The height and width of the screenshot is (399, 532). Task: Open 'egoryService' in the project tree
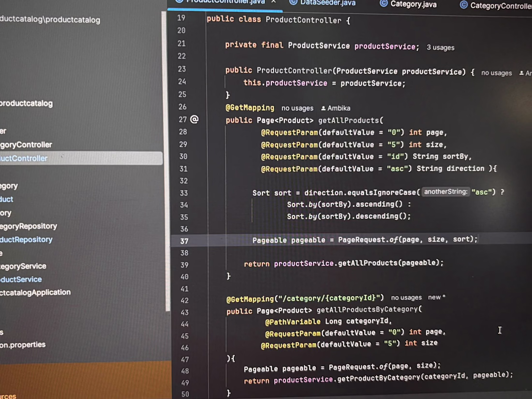point(23,266)
